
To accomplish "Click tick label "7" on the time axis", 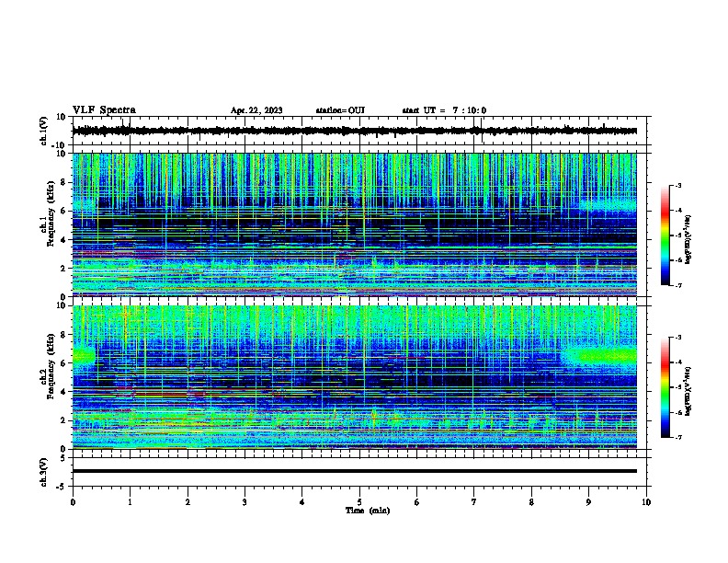I will point(474,502).
